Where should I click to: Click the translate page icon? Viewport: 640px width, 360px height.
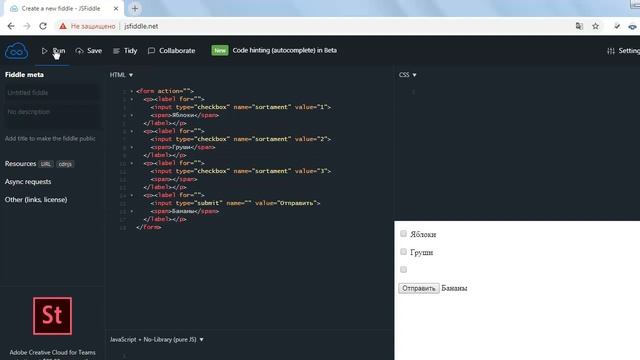coord(579,26)
